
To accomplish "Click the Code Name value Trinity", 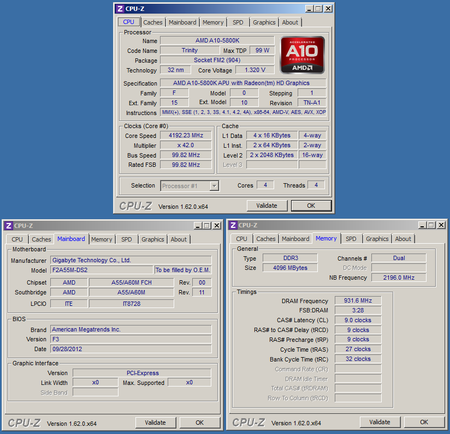I will click(190, 50).
